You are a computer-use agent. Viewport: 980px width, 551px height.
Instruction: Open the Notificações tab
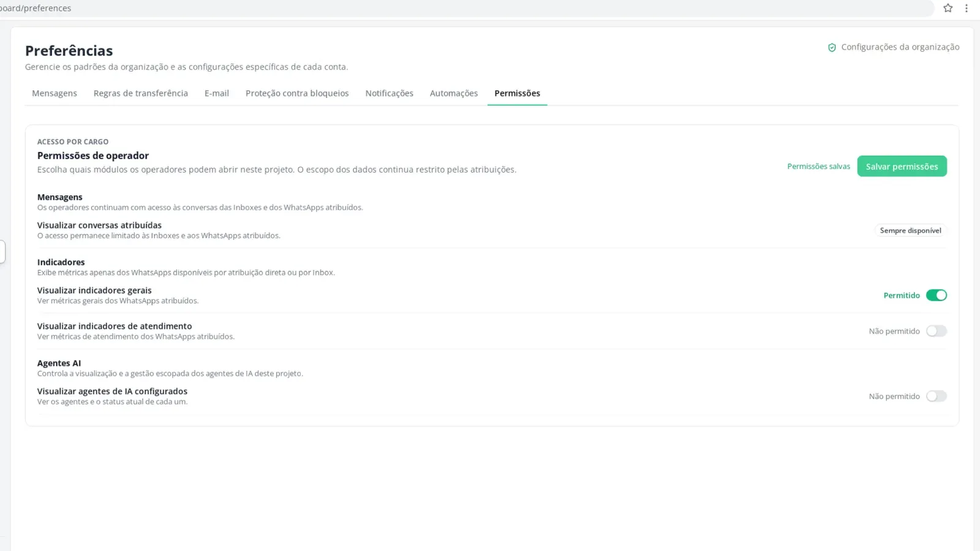click(x=390, y=93)
